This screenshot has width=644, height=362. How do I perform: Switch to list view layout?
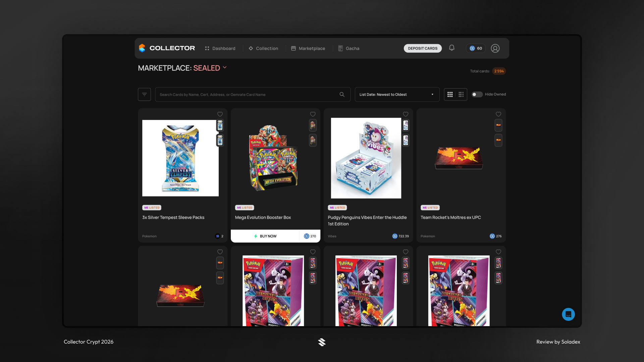461,95
